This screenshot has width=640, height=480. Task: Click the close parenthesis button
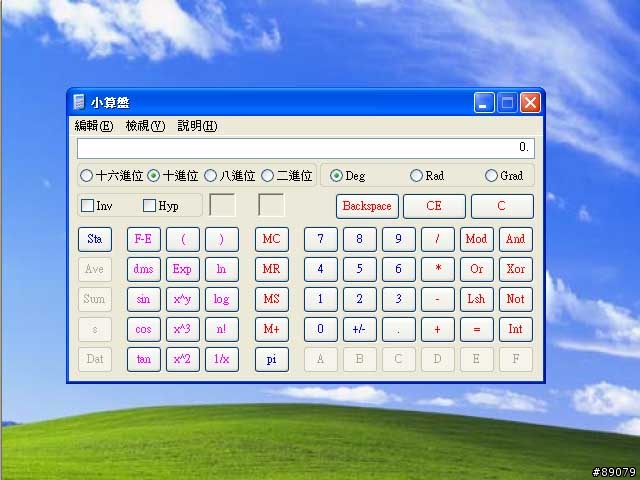tap(222, 239)
